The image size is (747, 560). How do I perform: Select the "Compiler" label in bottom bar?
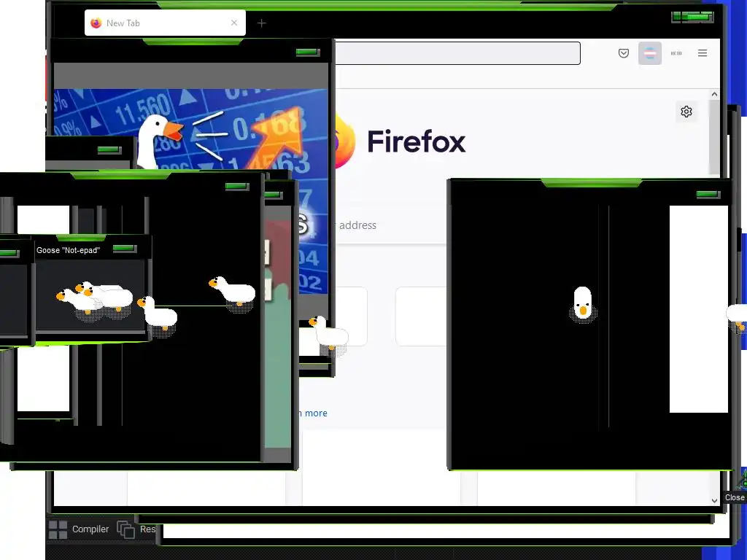click(x=90, y=529)
